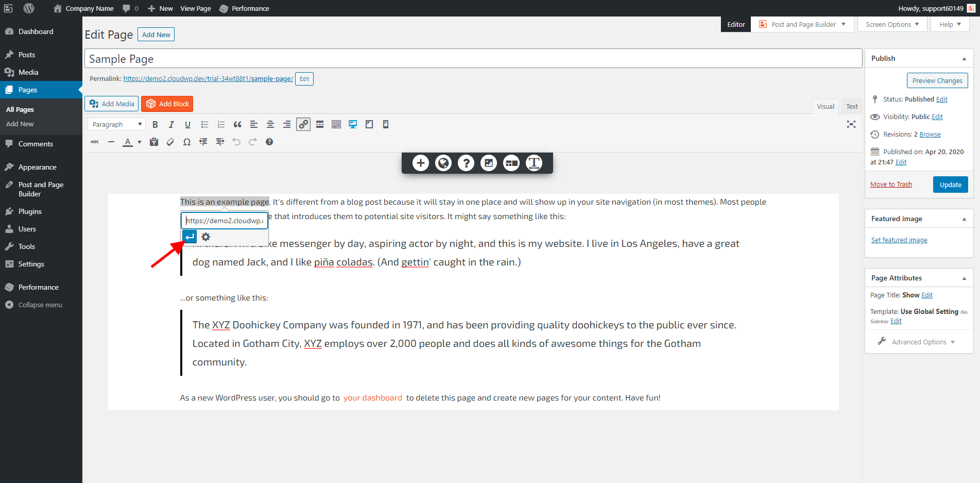This screenshot has width=980, height=483.
Task: Click the Set featured image link
Action: (899, 240)
